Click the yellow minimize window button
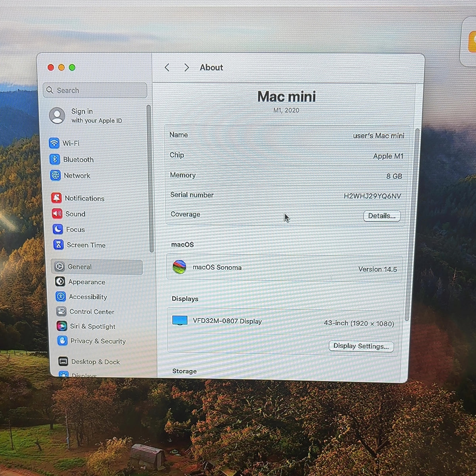Viewport: 476px width, 476px height. click(x=61, y=67)
